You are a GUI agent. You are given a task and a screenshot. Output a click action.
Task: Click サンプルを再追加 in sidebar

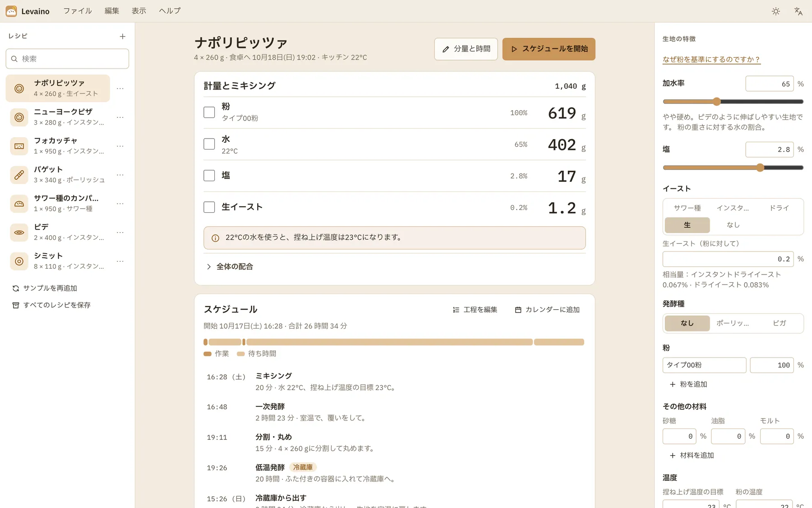(x=45, y=288)
